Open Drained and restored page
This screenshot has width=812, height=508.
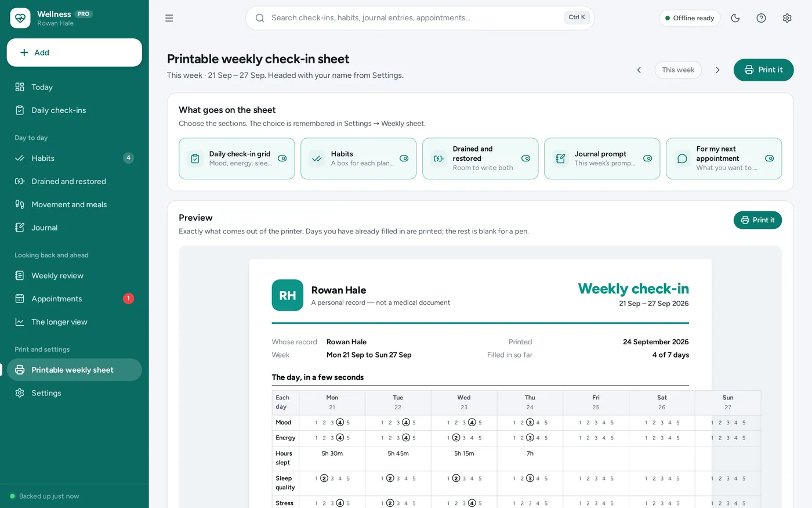[x=74, y=181]
